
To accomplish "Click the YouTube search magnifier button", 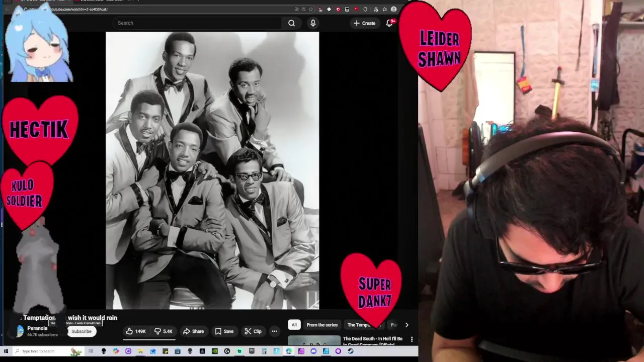I will pyautogui.click(x=291, y=23).
